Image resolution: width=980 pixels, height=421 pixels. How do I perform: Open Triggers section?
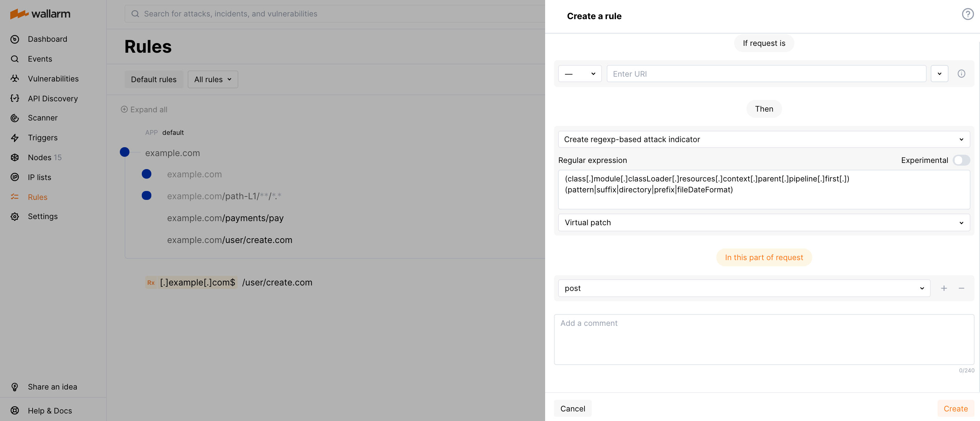pyautogui.click(x=42, y=138)
